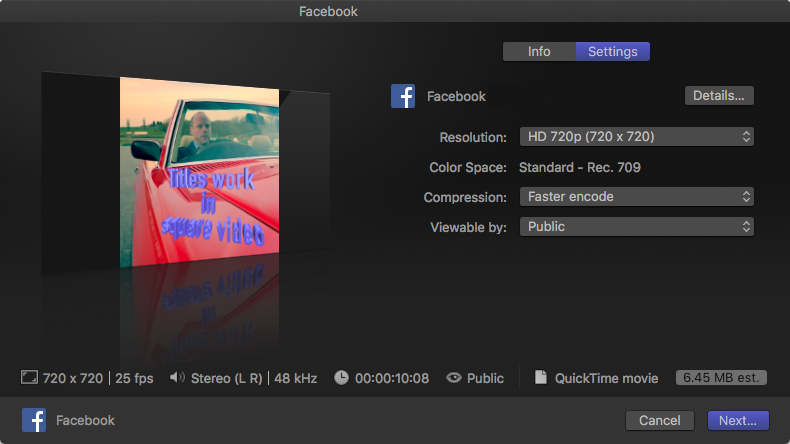Image resolution: width=790 pixels, height=444 pixels.
Task: Open the Viewable by dropdown
Action: click(637, 227)
